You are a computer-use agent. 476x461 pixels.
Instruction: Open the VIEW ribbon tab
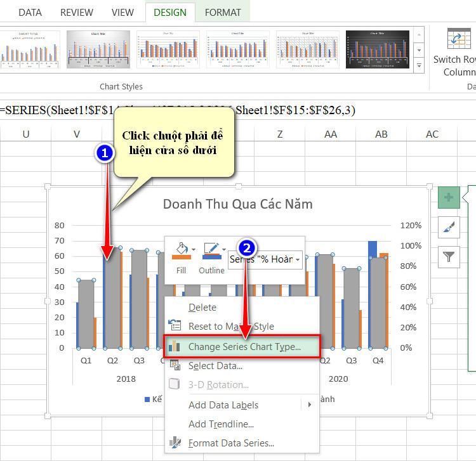pyautogui.click(x=122, y=13)
